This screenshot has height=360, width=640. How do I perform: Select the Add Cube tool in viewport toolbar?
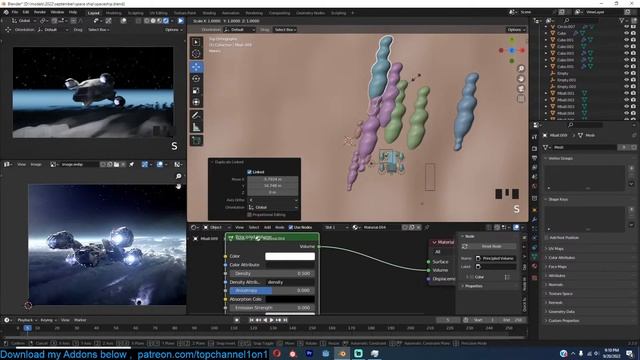point(196,141)
